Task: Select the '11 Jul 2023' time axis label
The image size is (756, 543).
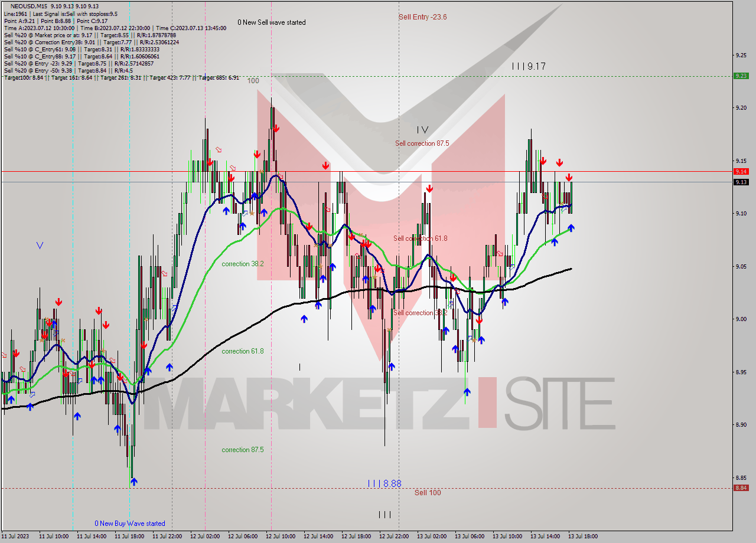Action: tap(16, 537)
